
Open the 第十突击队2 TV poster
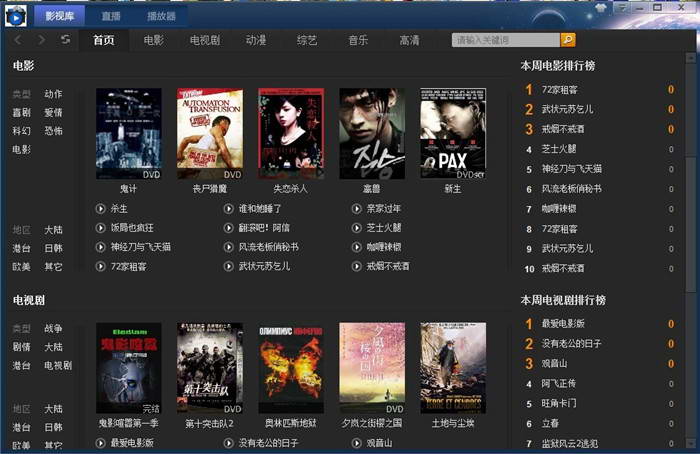(x=210, y=368)
